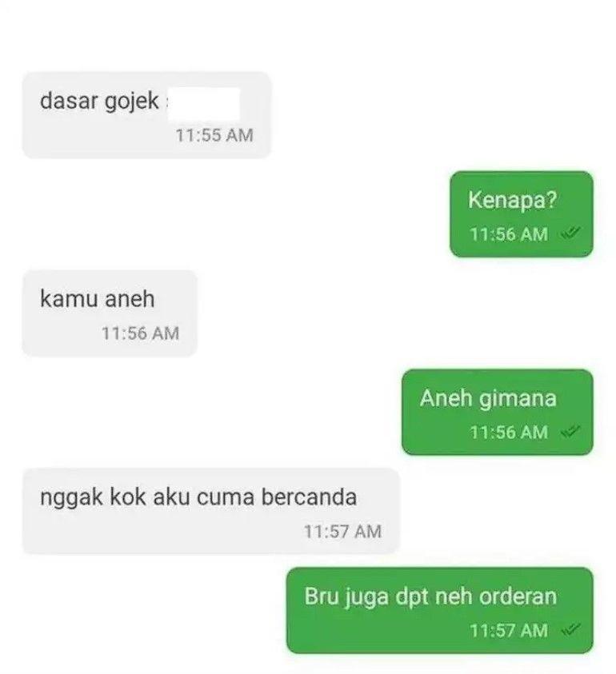Click the 11:56 AM timestamp under 'Aneh gimana'
The width and height of the screenshot is (616, 674).
(509, 432)
